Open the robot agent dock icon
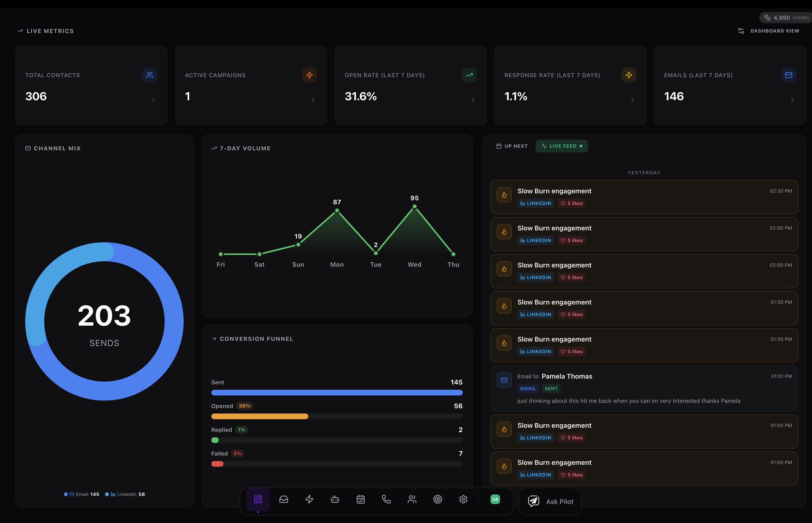 coord(335,499)
